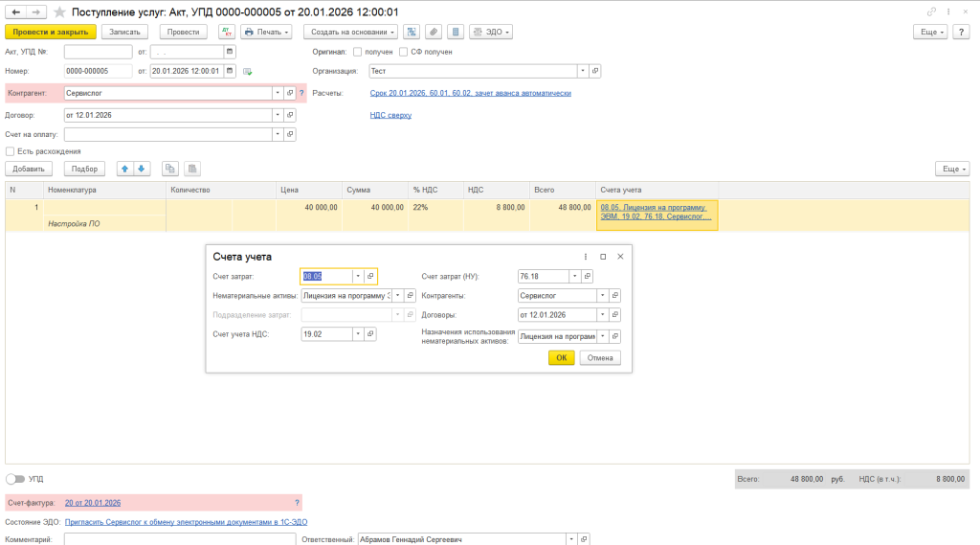Expand the Ответственный dropdown
Viewport: 980px width, 545px height.
click(571, 539)
